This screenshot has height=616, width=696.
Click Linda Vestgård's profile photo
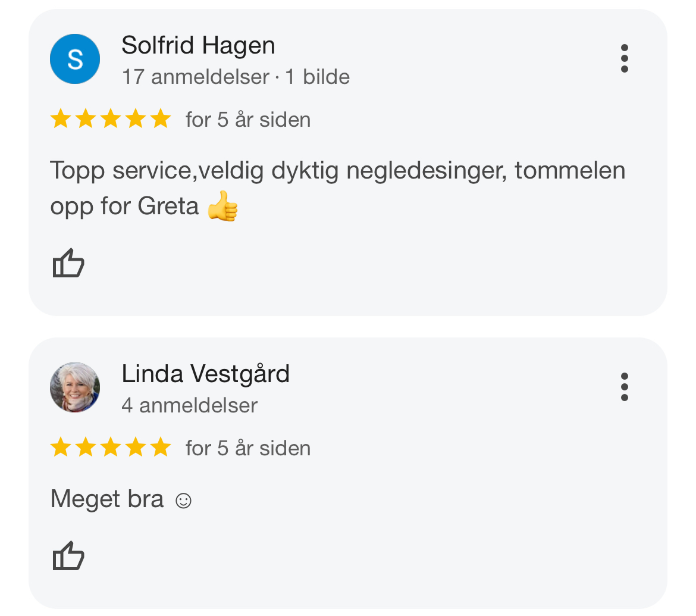[x=75, y=387]
